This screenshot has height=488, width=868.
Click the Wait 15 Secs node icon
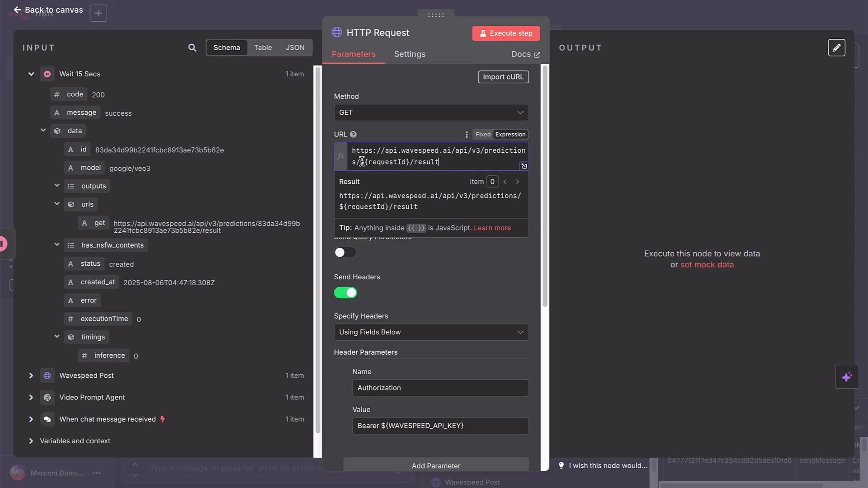click(x=47, y=74)
